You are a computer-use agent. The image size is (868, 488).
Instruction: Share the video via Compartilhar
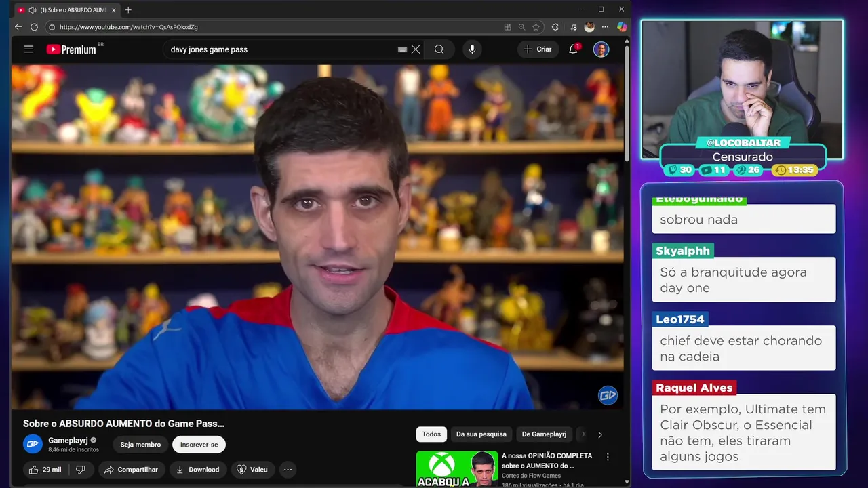click(x=132, y=470)
